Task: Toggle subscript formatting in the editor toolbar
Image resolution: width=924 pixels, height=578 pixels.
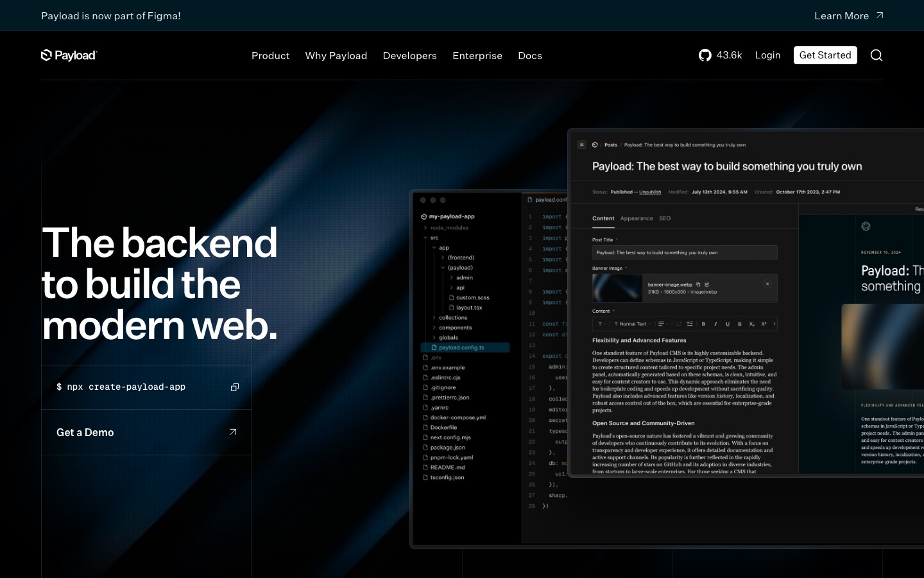Action: pyautogui.click(x=751, y=324)
